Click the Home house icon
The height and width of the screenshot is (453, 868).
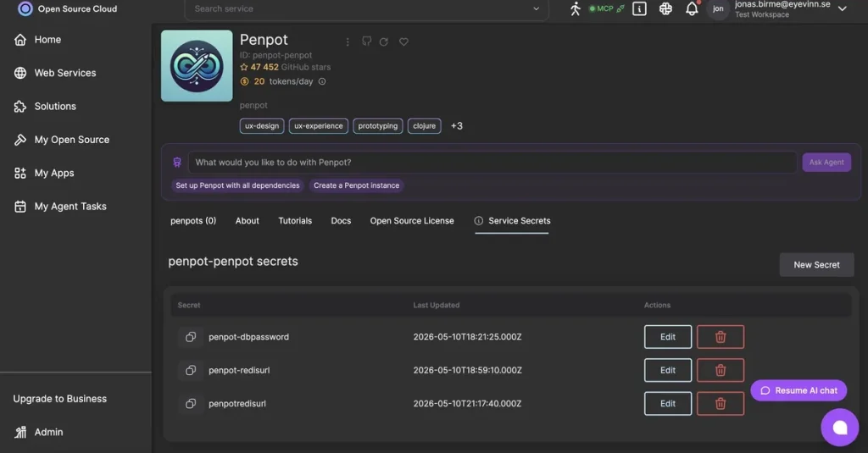point(20,40)
